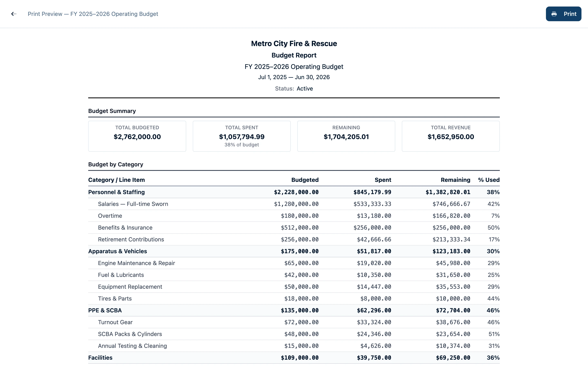Click the 38% of budget indicator
588x367 pixels.
242,144
